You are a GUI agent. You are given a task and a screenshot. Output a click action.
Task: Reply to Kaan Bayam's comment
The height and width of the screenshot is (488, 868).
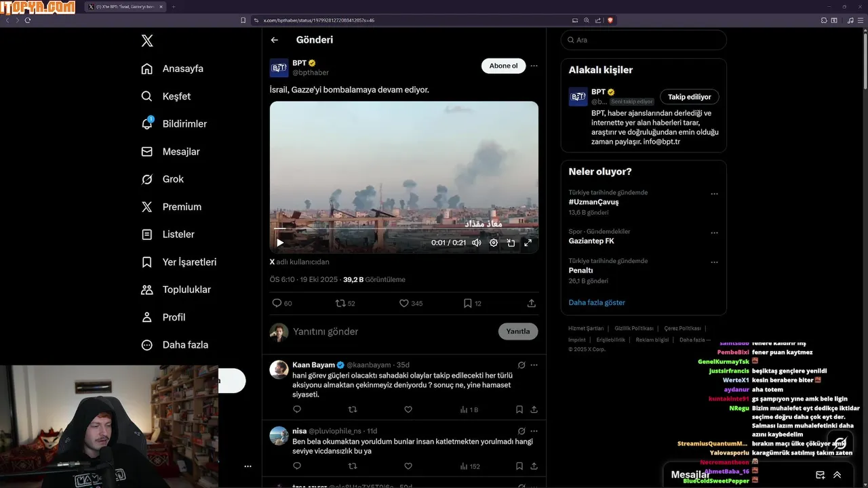(x=297, y=409)
